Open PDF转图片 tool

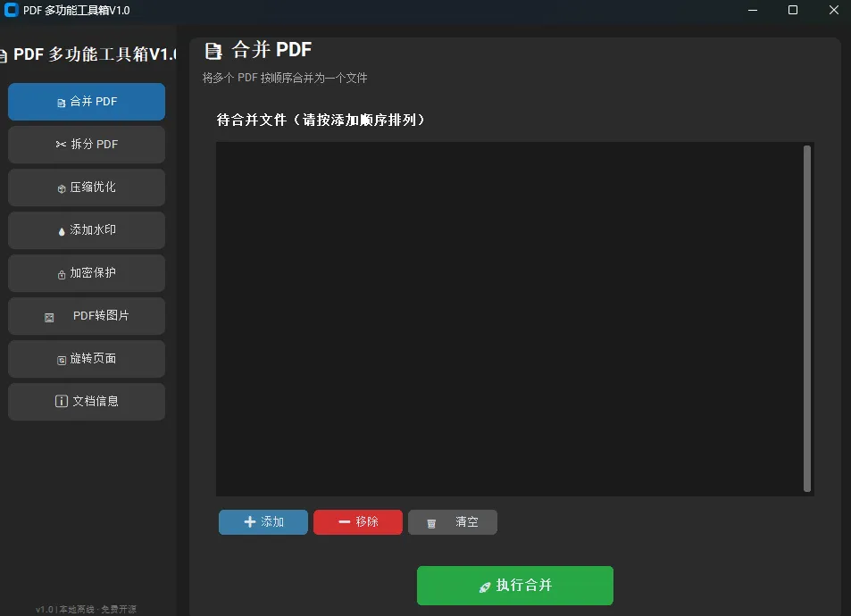point(87,316)
